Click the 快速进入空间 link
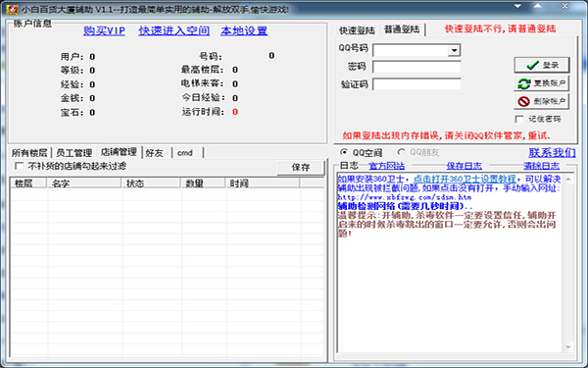The width and height of the screenshot is (588, 368). pyautogui.click(x=174, y=31)
